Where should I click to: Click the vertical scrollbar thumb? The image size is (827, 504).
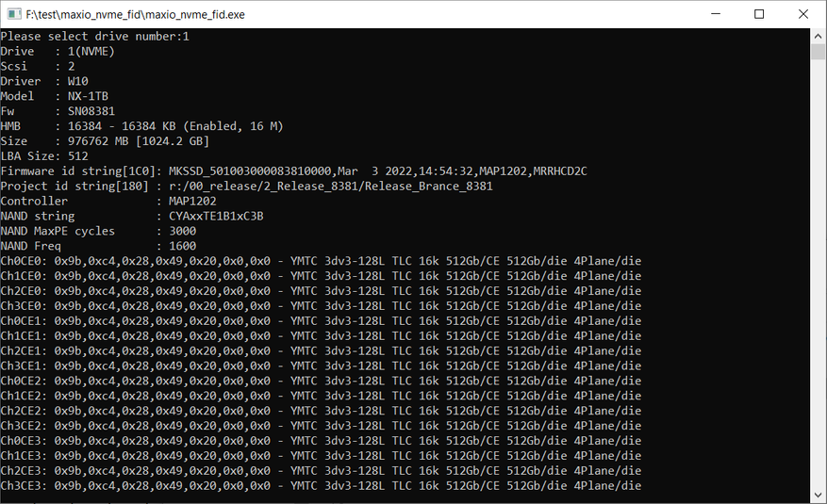(x=818, y=52)
